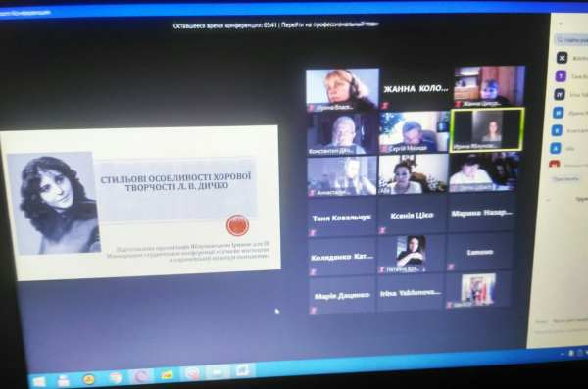Click the red avatar icon at bottom of participants list
Screen dimensions: 588x389
click(555, 164)
